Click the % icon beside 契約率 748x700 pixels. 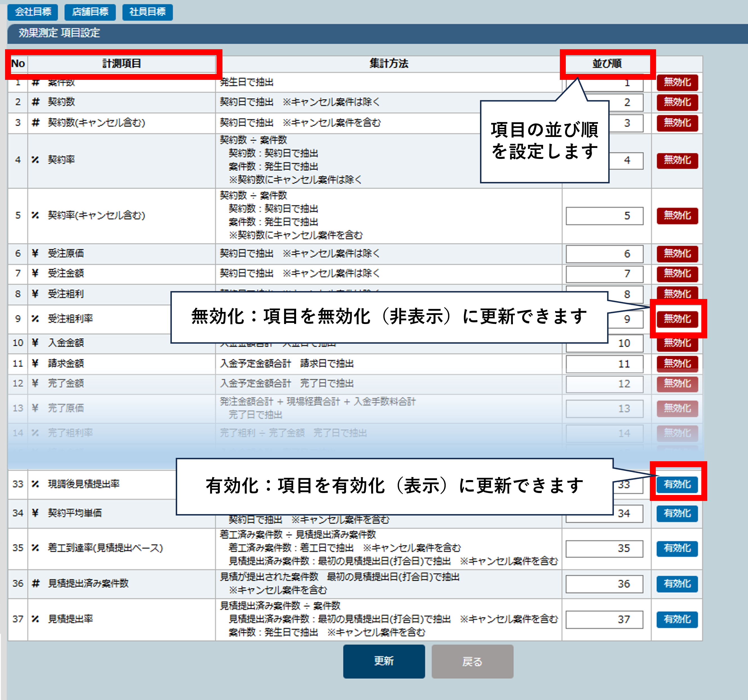pyautogui.click(x=35, y=160)
